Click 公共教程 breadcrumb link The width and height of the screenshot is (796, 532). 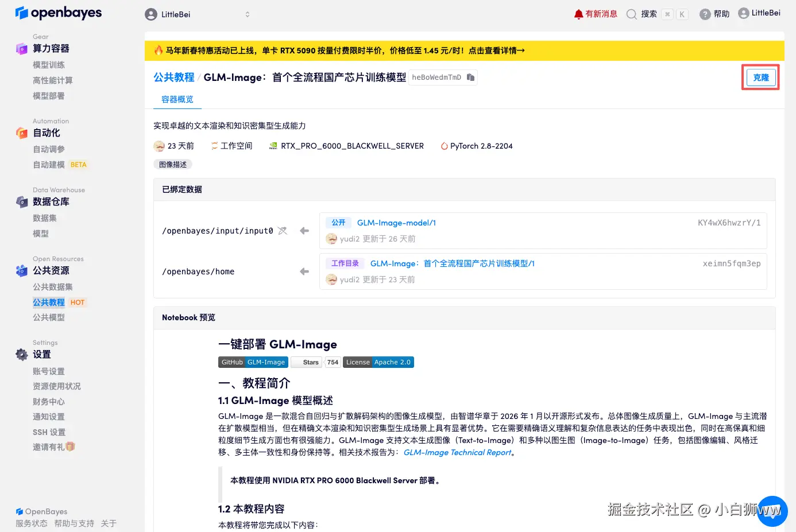[174, 77]
